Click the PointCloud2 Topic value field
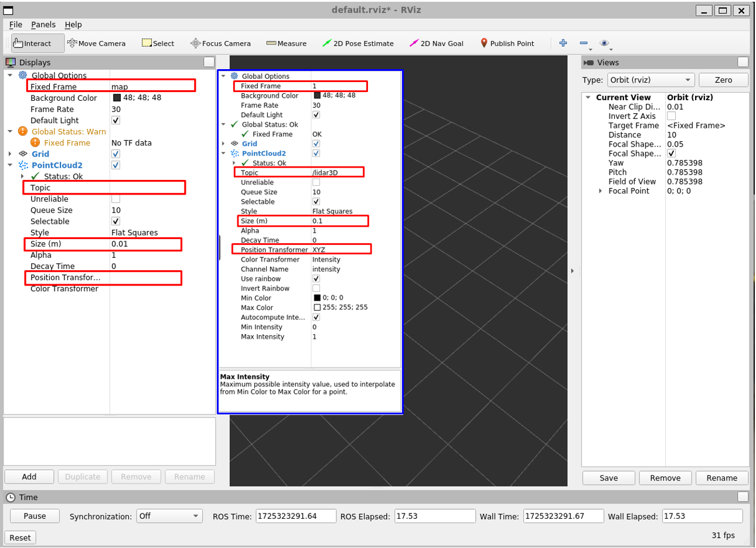The image size is (756, 548). click(x=147, y=188)
